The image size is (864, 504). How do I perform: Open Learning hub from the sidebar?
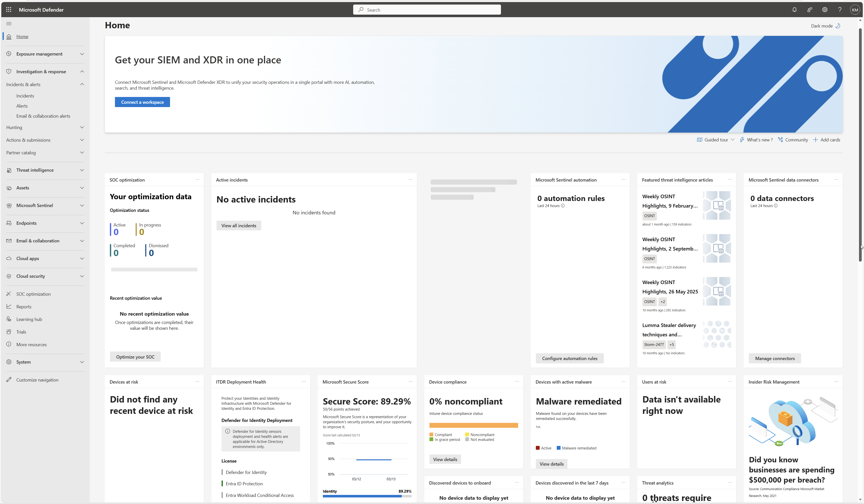(29, 319)
